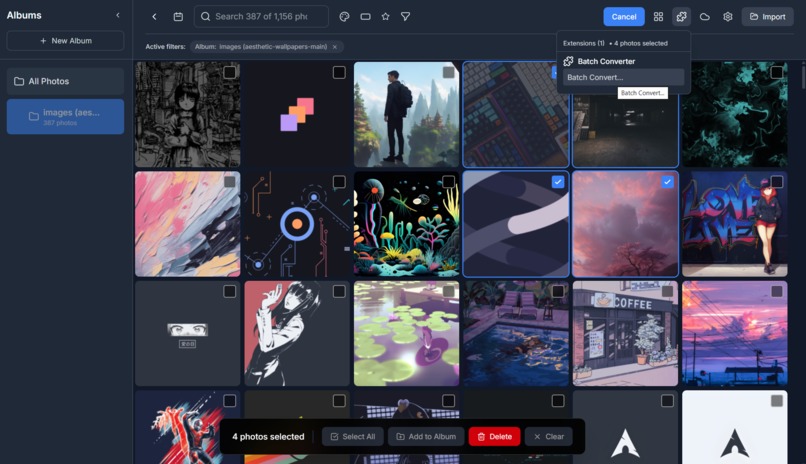Uncheck the pink cloudy sky photo
Screen dimensions: 806x464
(667, 182)
